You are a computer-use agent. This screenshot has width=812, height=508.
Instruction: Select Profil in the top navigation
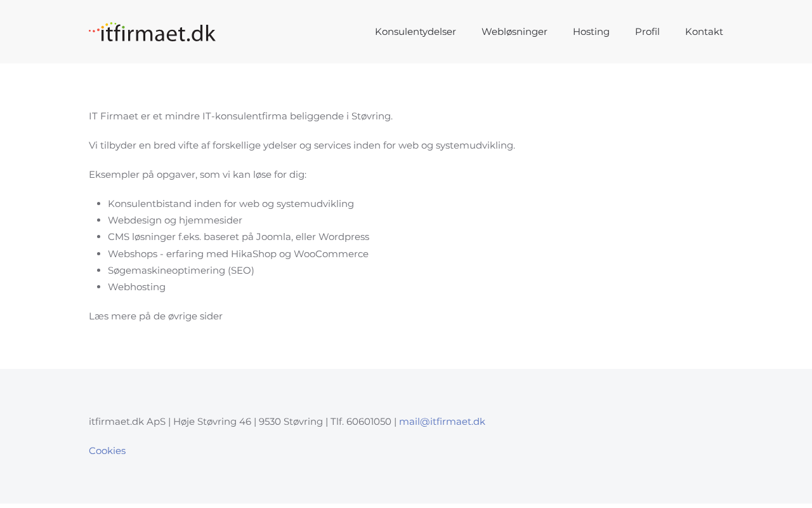(x=647, y=32)
